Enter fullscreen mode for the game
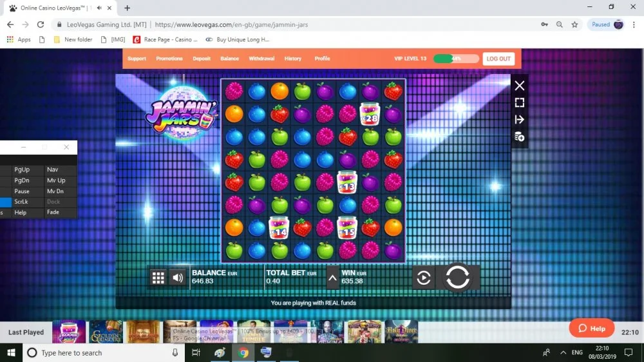Viewport: 644px width, 362px height. (520, 102)
